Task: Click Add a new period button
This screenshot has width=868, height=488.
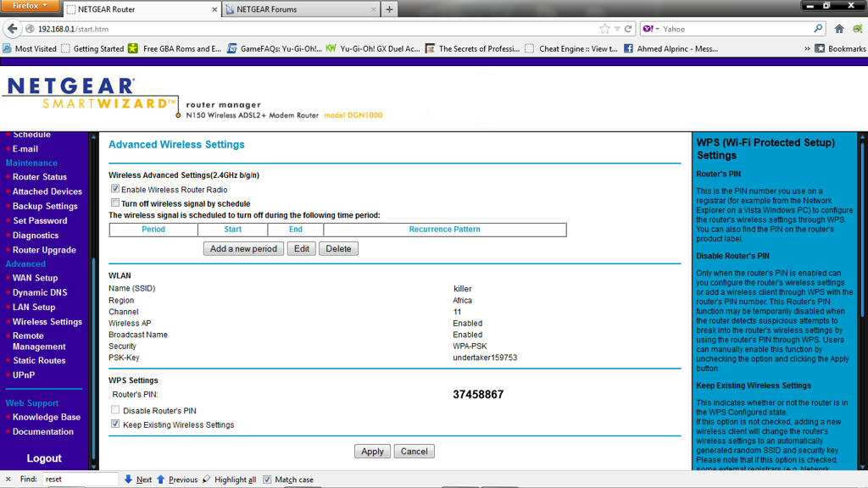Action: [x=243, y=248]
